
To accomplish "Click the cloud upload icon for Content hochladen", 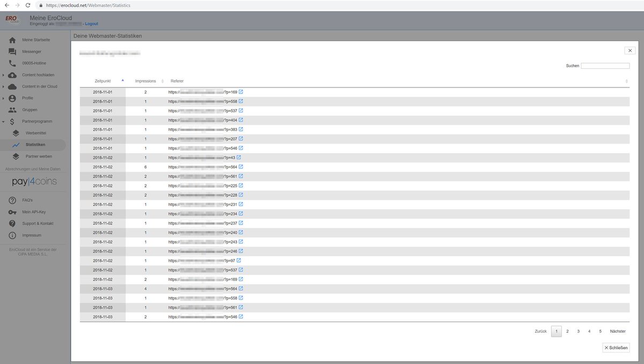I will [12, 75].
